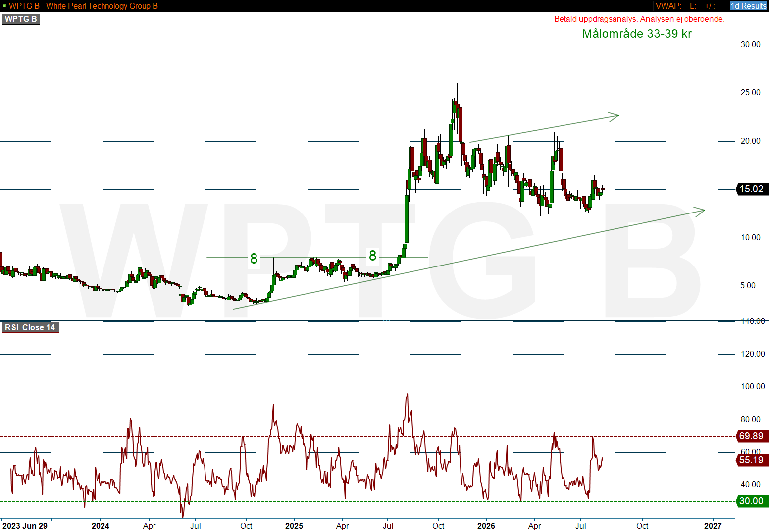Open the 1d Results button
This screenshot has width=769, height=532.
(x=748, y=6)
